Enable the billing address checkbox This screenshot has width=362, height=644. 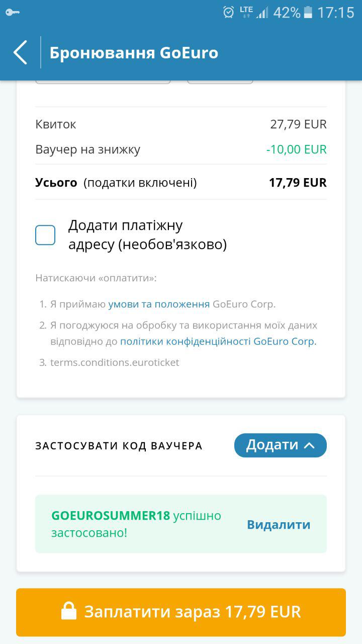tap(45, 235)
